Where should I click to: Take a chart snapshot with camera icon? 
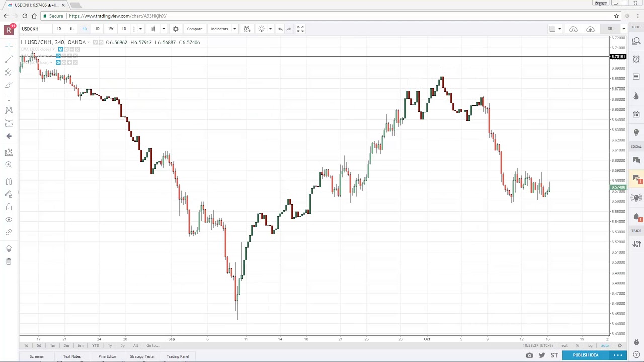coord(529,355)
